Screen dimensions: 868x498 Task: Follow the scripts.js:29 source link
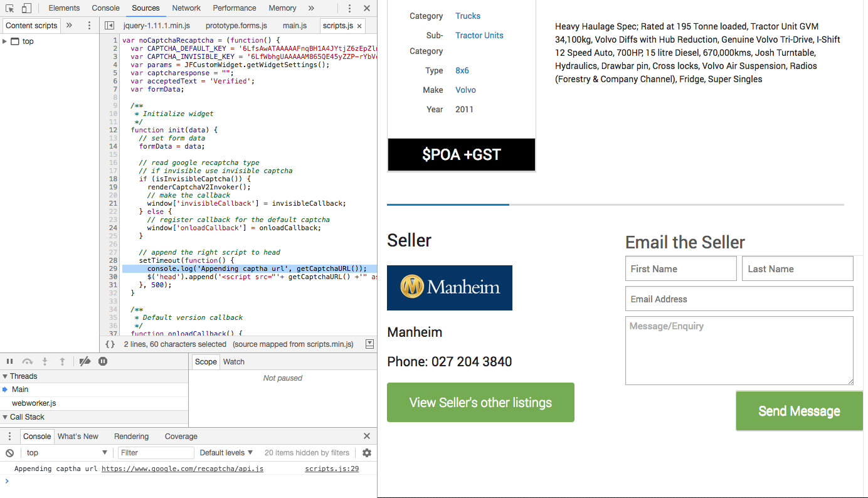coord(332,469)
